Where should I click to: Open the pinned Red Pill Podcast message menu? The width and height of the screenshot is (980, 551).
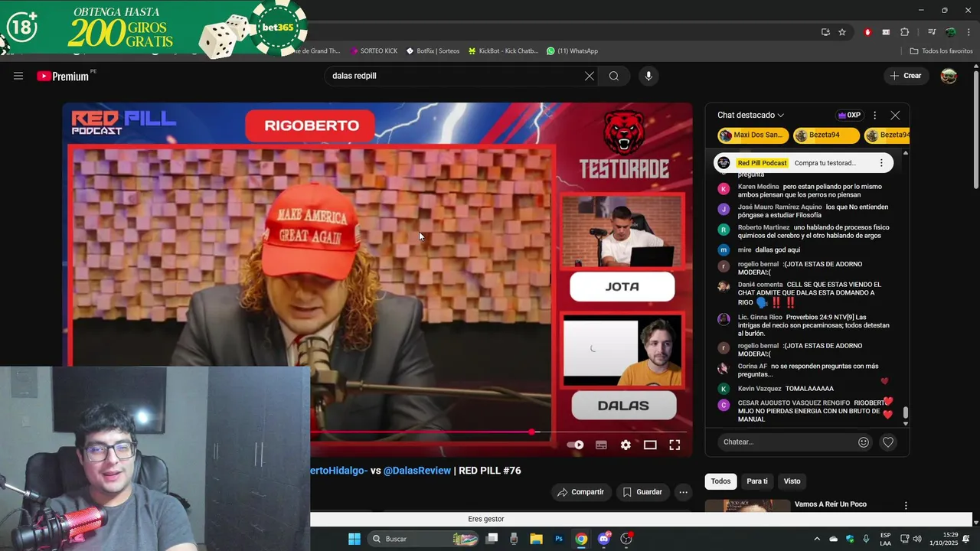[881, 163]
